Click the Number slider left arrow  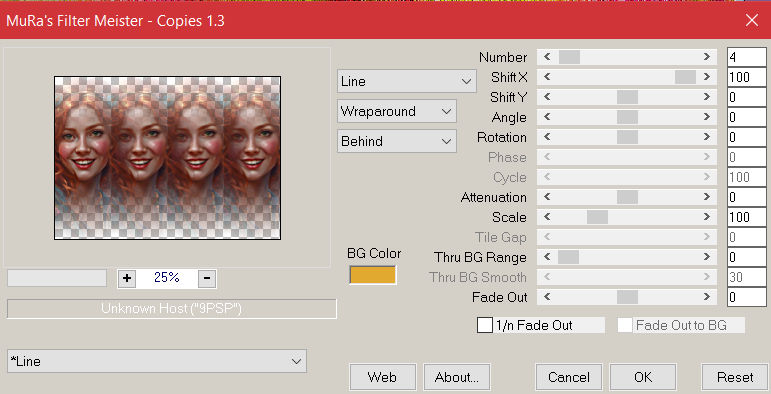coord(547,57)
